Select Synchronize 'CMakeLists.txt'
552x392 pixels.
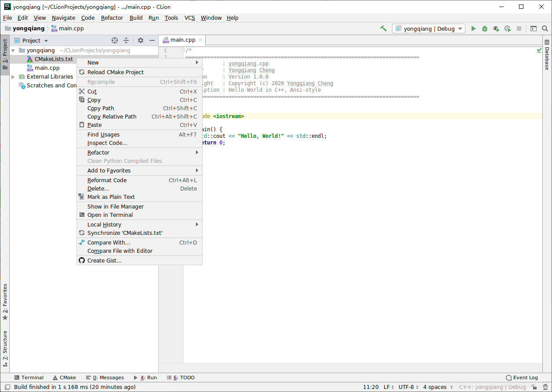140,233
